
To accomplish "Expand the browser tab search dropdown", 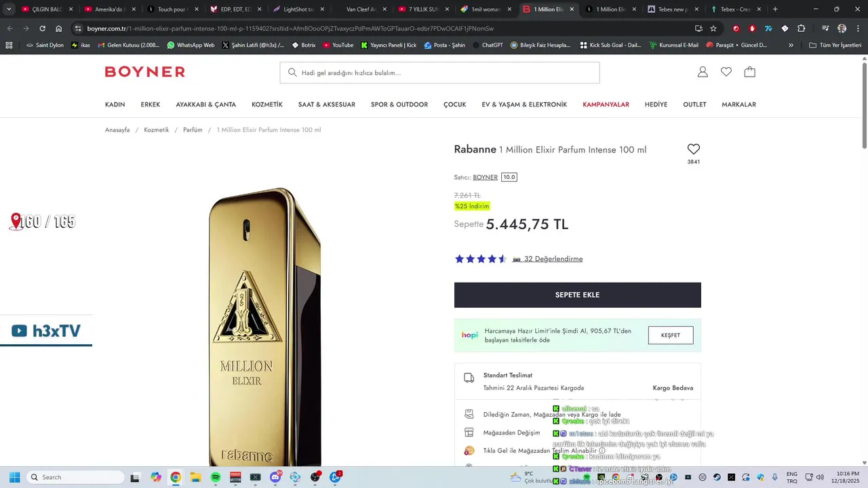I will (x=9, y=9).
